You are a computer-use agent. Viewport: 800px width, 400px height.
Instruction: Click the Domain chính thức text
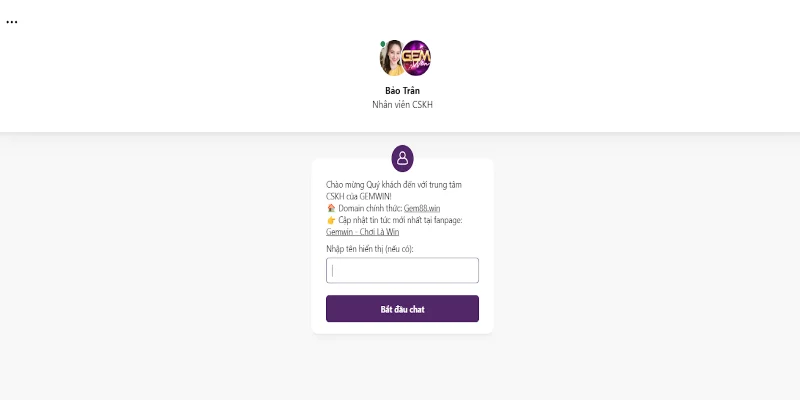click(x=370, y=208)
